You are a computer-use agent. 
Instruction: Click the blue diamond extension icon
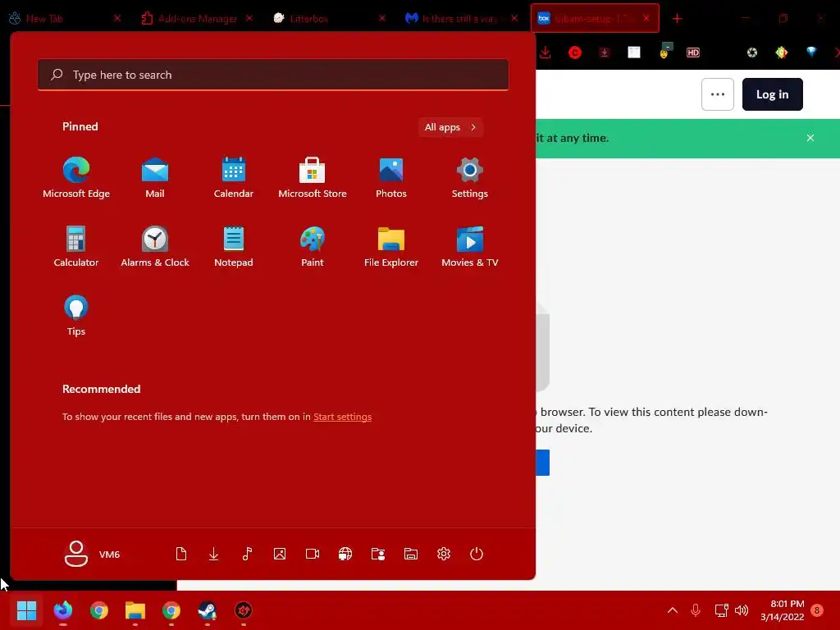tap(811, 52)
